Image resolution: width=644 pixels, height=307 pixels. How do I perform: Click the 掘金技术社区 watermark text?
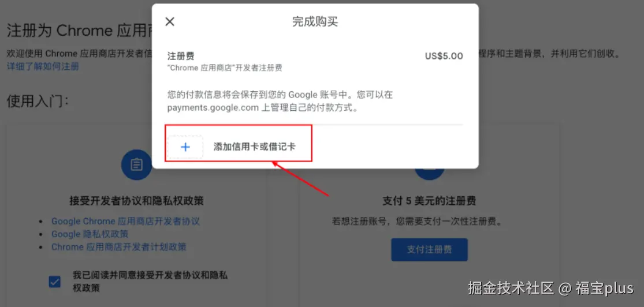[511, 288]
